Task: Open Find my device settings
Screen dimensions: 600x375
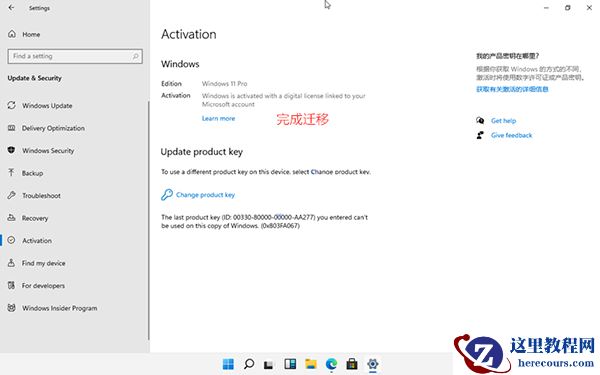Action: (44, 263)
